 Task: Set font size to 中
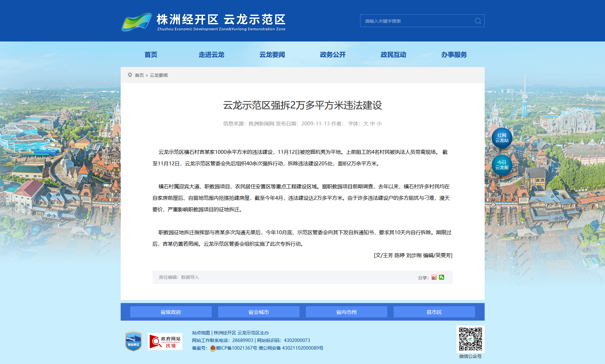click(373, 124)
